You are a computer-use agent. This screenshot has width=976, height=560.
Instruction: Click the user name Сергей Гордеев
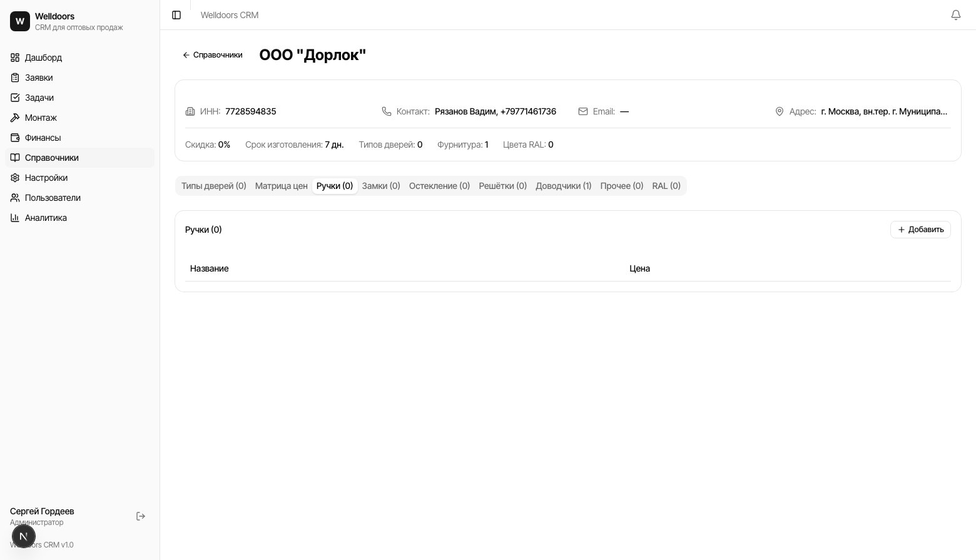42,511
